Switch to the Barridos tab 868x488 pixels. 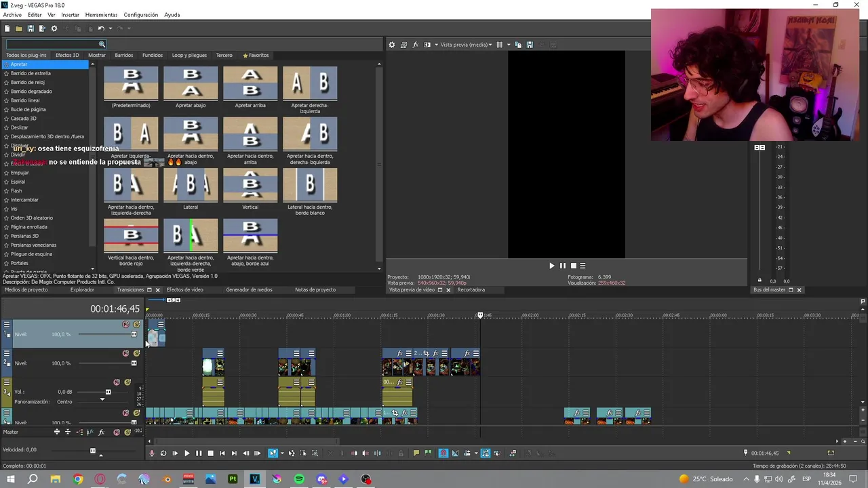coord(123,55)
